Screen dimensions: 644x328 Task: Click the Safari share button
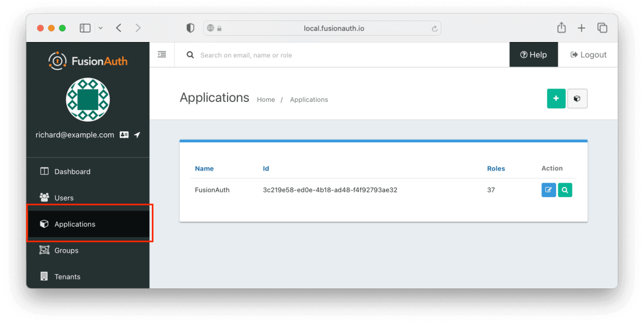point(562,27)
